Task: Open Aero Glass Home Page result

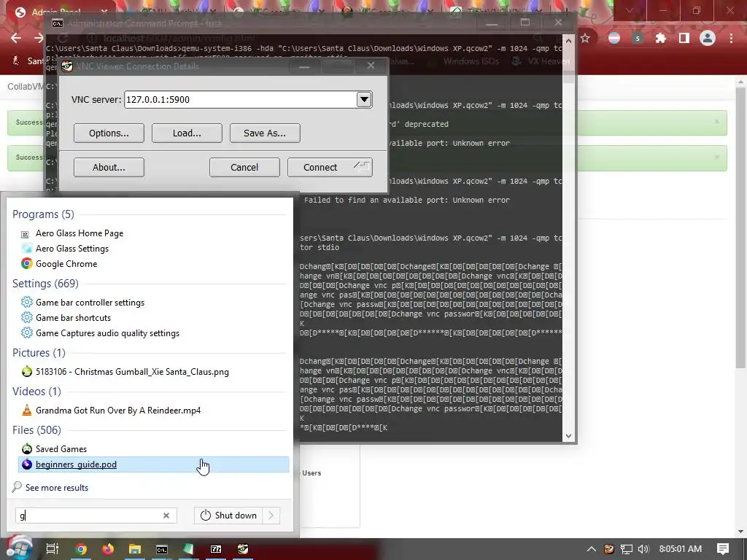Action: [x=79, y=233]
